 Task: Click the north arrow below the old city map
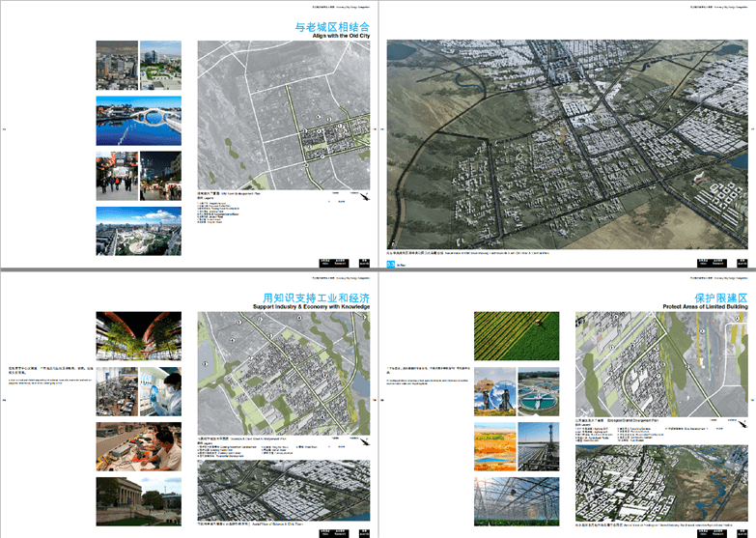coord(366,196)
